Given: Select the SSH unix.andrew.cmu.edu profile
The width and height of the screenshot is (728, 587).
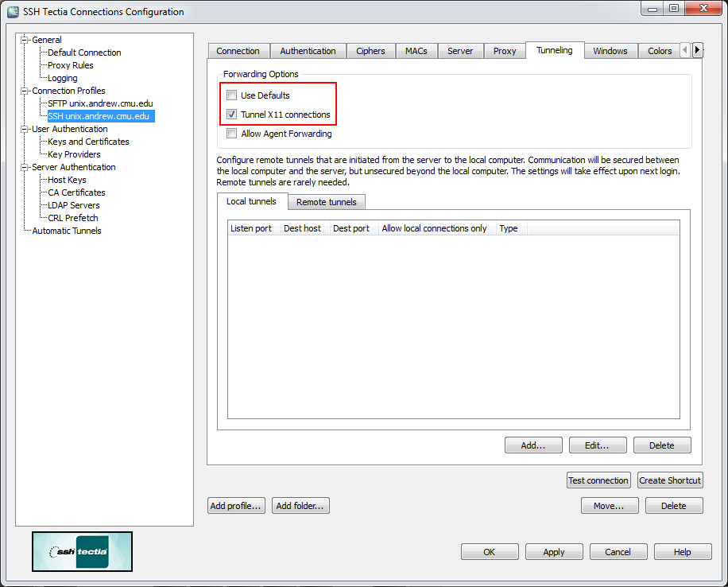Looking at the screenshot, I should tap(101, 116).
